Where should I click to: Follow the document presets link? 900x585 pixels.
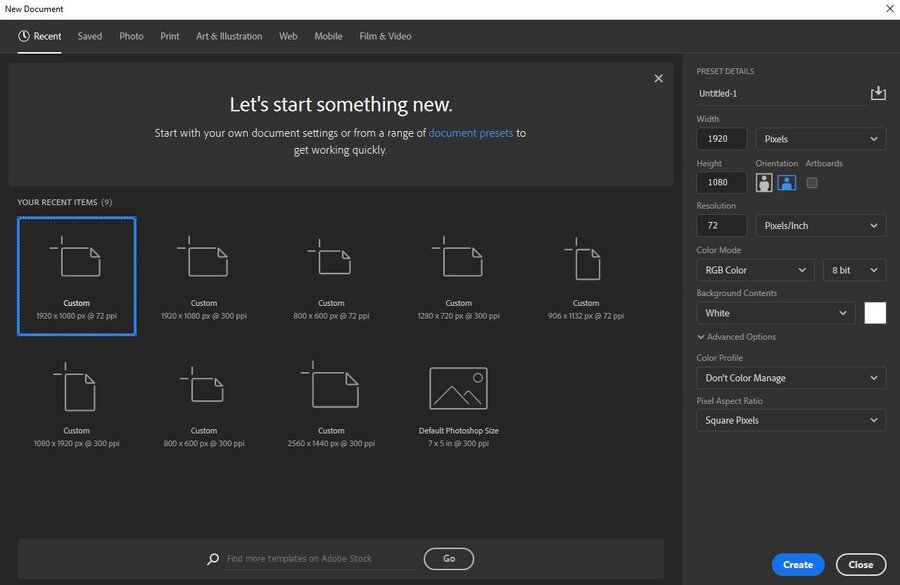470,133
